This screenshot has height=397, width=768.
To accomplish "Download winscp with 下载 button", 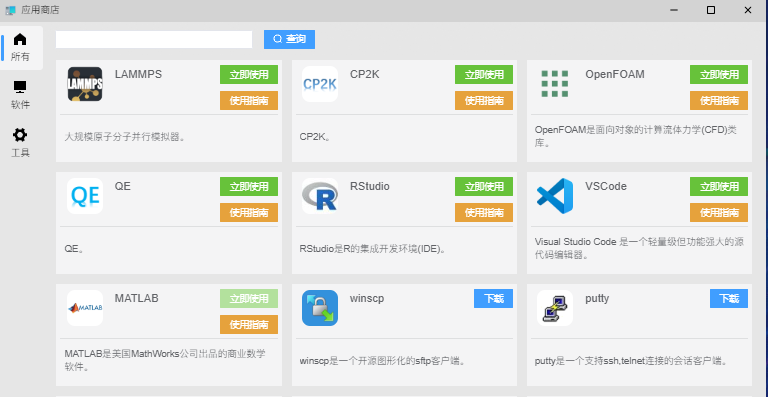I will 493,299.
